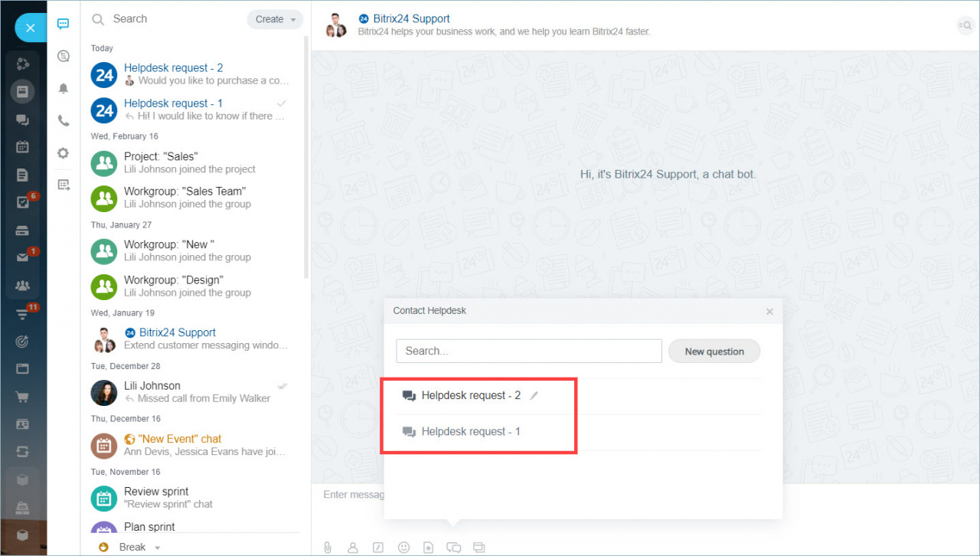
Task: Click the calendar icon in left menu
Action: click(22, 147)
